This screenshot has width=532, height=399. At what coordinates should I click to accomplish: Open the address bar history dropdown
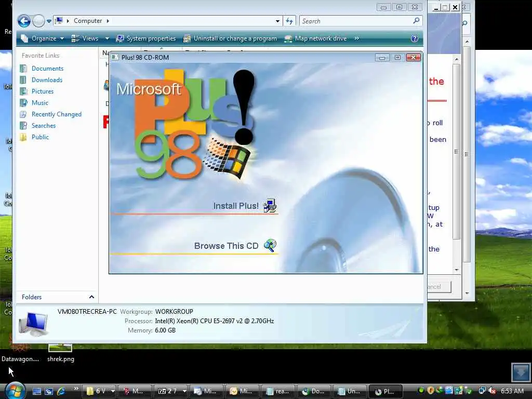pyautogui.click(x=277, y=21)
